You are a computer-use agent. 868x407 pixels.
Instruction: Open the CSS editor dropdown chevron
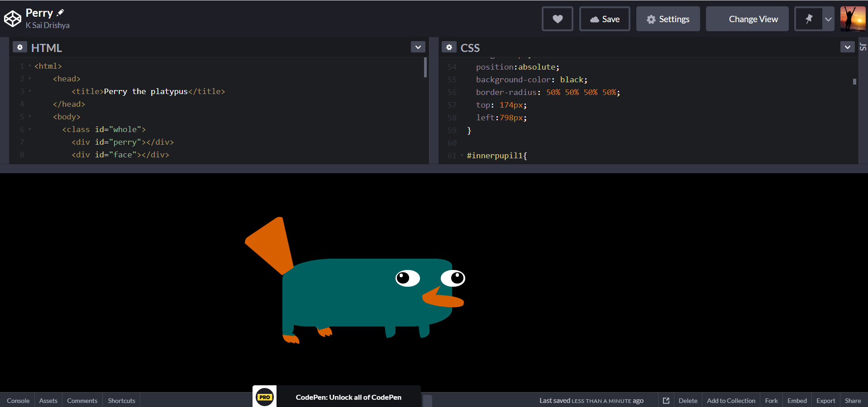pos(847,47)
